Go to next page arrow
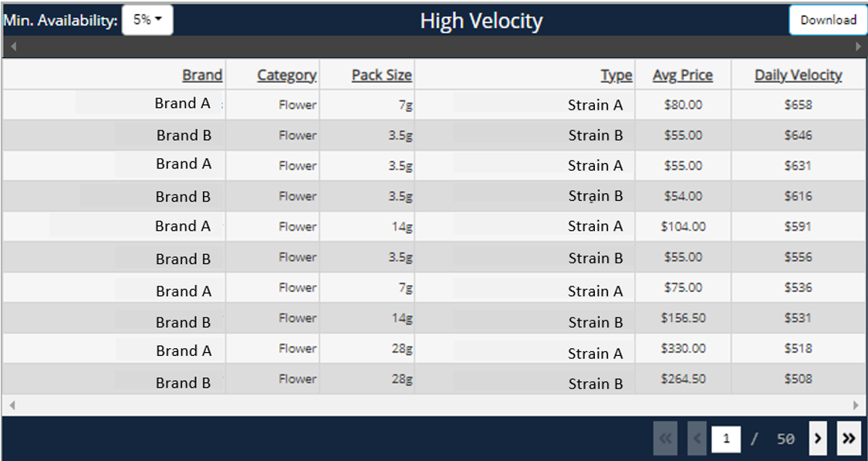868x461 pixels. point(819,439)
